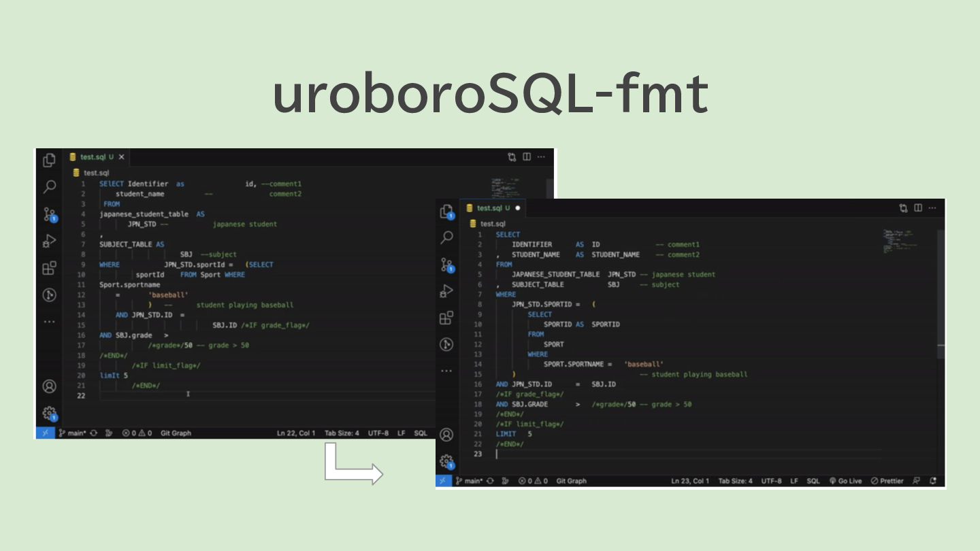Image resolution: width=980 pixels, height=551 pixels.
Task: Open Explorer in the right VS Code window
Action: [x=447, y=211]
